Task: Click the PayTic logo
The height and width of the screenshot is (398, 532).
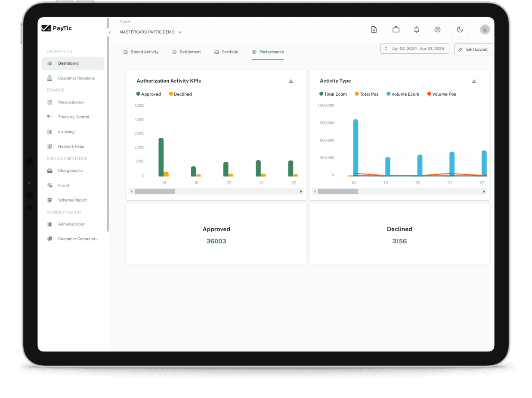Action: click(x=57, y=28)
